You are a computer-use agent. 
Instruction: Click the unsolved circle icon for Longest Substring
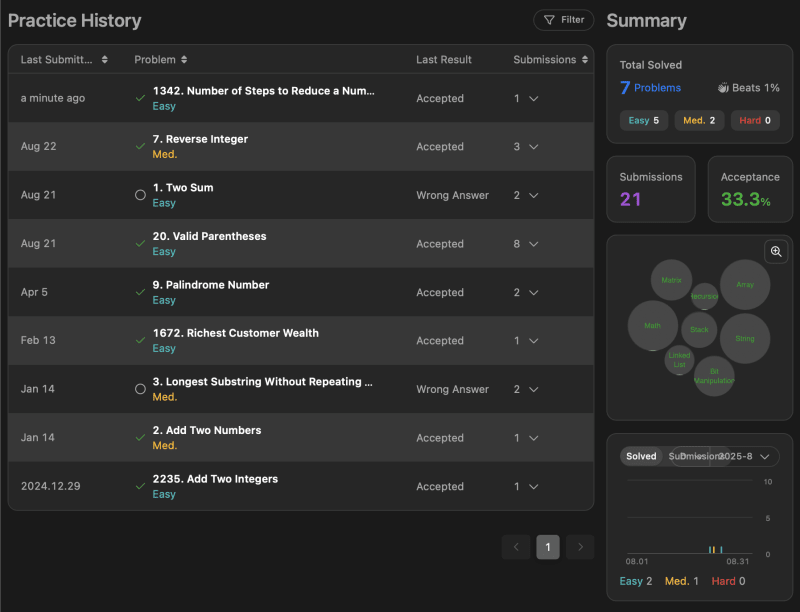140,389
